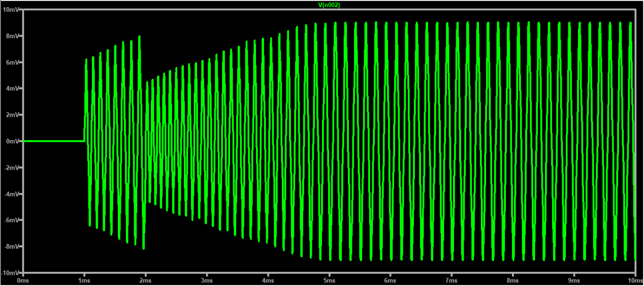The image size is (644, 286).
Task: Select the 2mV vertical axis label
Action: [x=12, y=115]
